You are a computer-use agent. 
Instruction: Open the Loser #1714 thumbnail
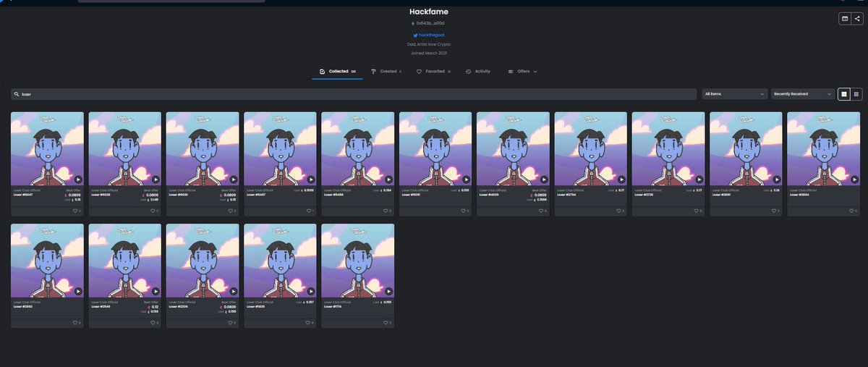click(357, 261)
